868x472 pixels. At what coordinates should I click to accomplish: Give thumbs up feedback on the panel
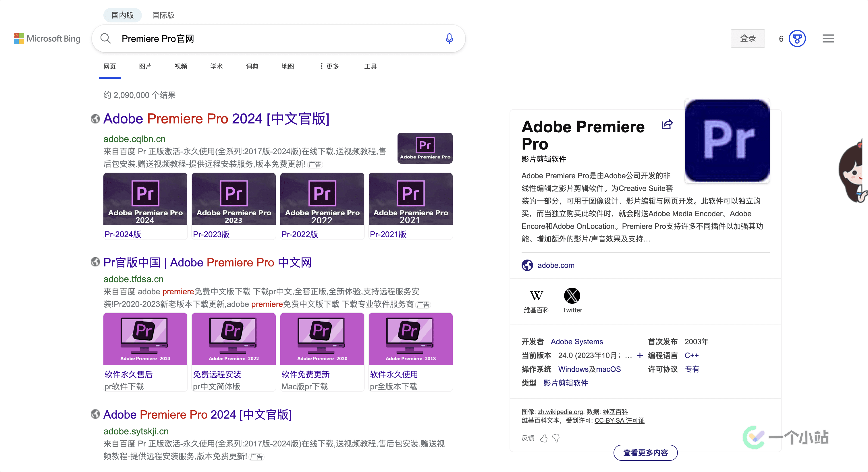tap(544, 438)
